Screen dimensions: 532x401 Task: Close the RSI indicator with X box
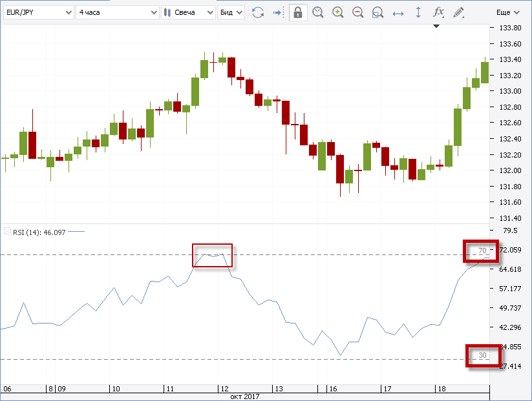(x=7, y=231)
